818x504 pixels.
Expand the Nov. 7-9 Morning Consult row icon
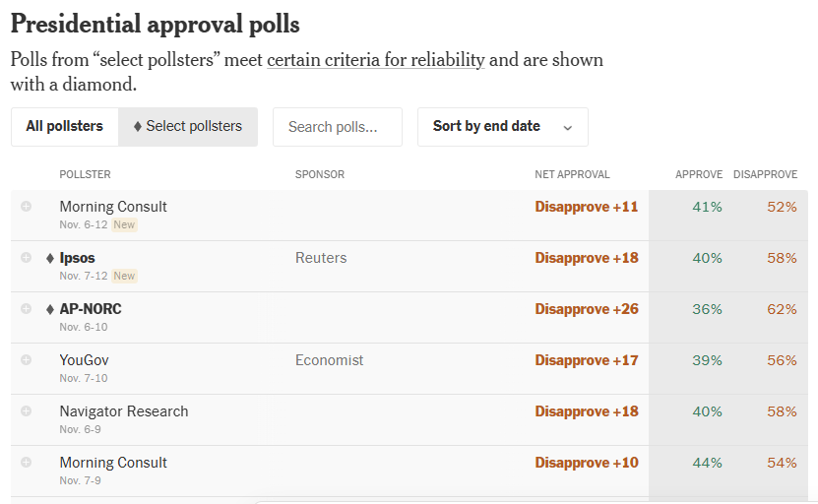[x=26, y=463]
